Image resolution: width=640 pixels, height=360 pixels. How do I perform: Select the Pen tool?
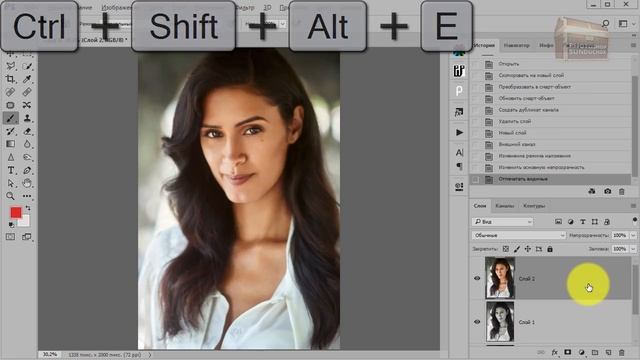(27, 170)
